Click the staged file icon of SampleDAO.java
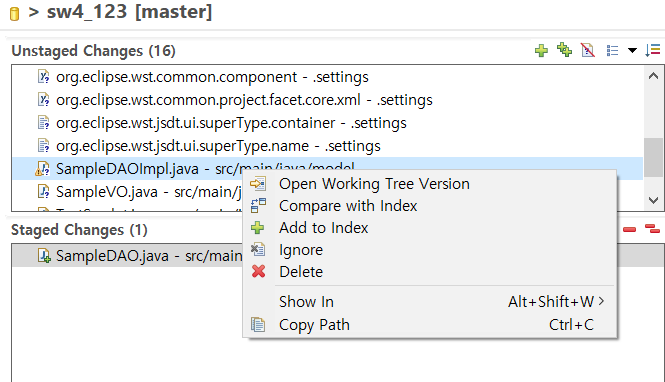This screenshot has height=382, width=665. pyautogui.click(x=44, y=256)
